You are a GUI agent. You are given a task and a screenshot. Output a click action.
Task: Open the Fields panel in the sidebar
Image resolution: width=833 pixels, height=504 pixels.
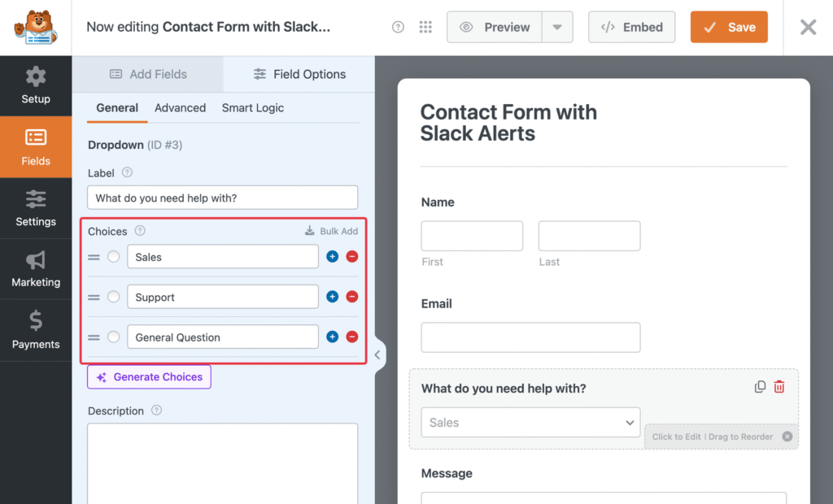point(36,147)
